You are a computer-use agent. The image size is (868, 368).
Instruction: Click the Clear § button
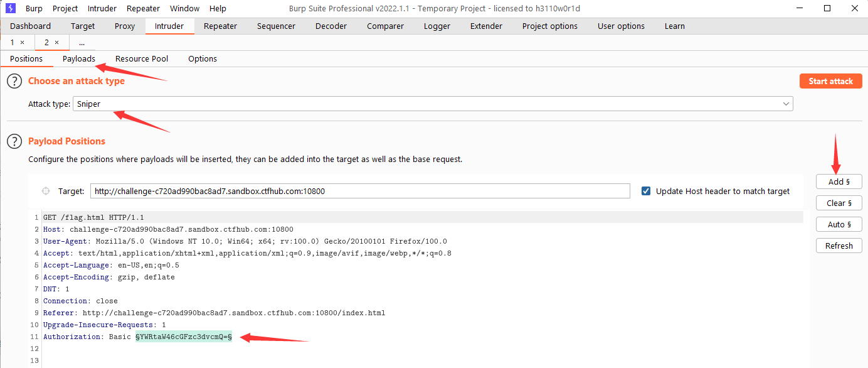[x=839, y=203]
